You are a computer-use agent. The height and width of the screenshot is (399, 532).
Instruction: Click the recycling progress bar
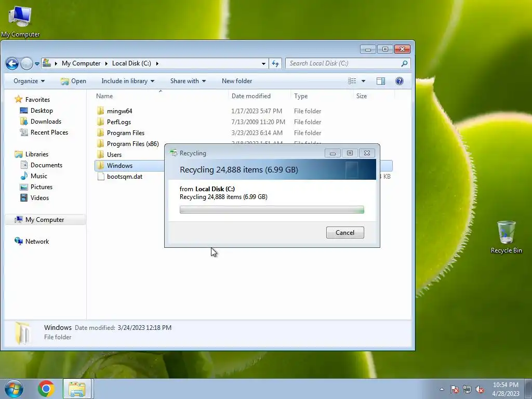click(272, 210)
